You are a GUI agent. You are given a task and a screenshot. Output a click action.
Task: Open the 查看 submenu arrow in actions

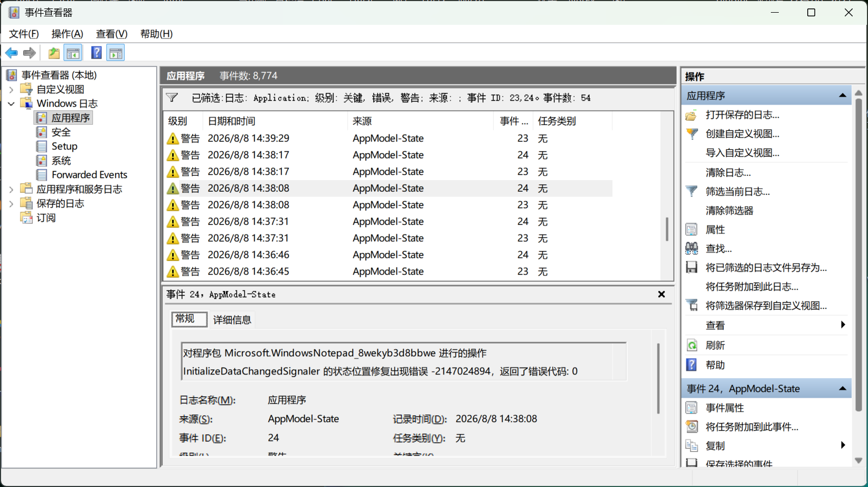coord(843,325)
